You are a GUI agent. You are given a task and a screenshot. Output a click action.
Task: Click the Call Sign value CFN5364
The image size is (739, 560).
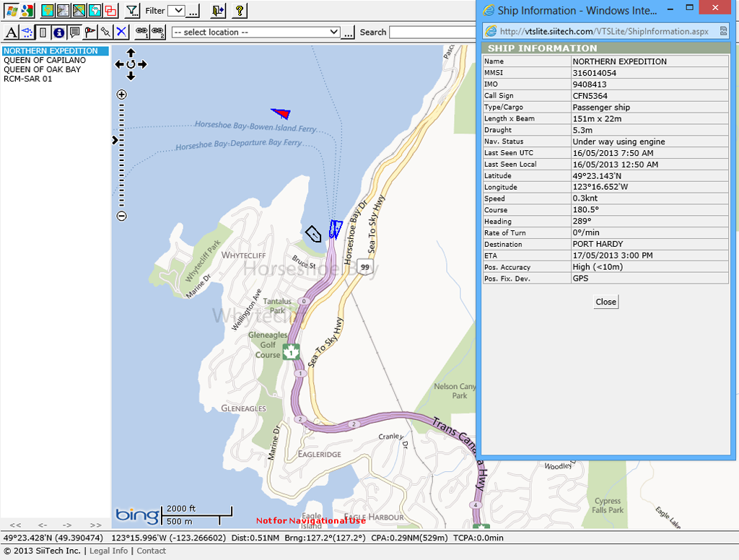(590, 96)
